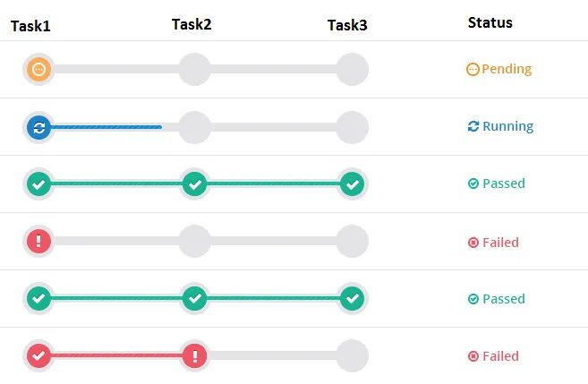Click the Status column header
Viewport: 588px width, 384px height.
(x=490, y=23)
